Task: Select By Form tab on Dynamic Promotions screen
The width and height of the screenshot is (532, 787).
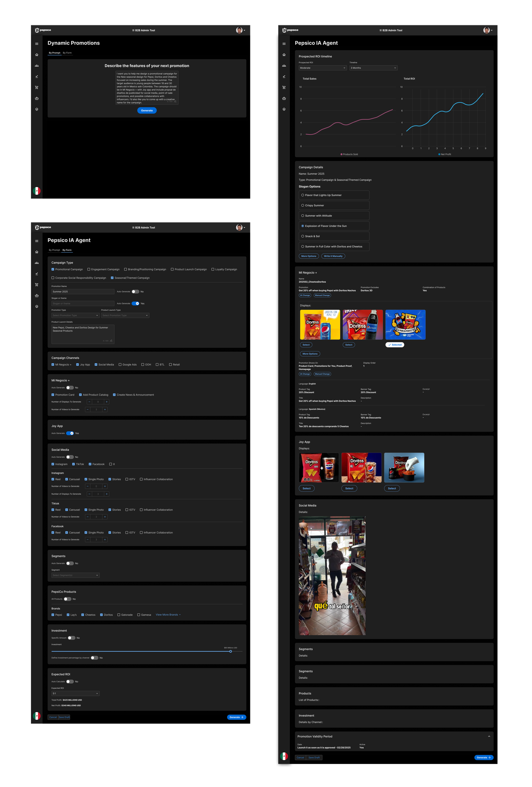Action: (x=67, y=53)
